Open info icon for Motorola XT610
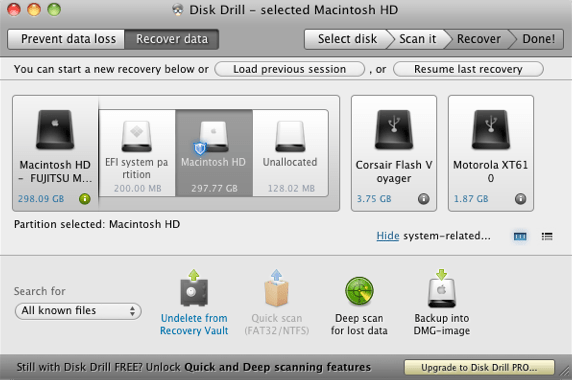The width and height of the screenshot is (572, 380). pos(521,199)
